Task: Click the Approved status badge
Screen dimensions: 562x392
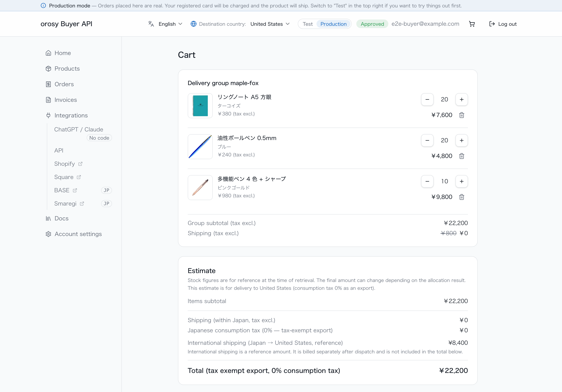Action: (372, 24)
